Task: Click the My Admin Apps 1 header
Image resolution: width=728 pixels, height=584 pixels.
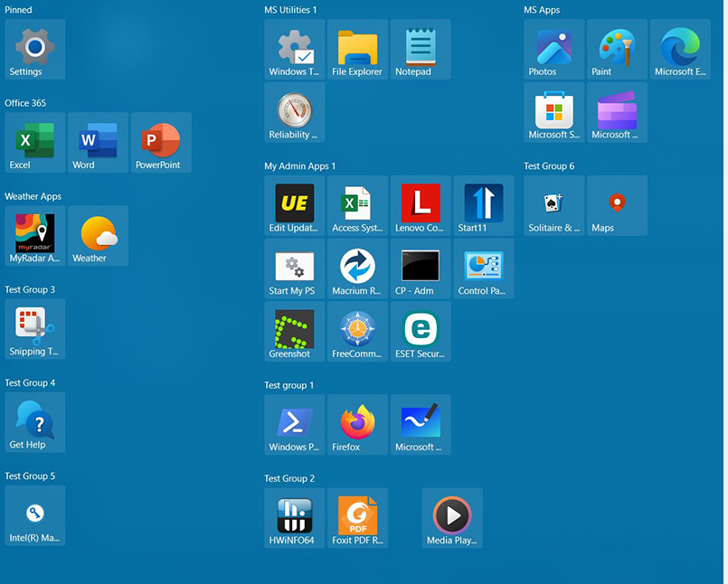Action: pos(299,166)
